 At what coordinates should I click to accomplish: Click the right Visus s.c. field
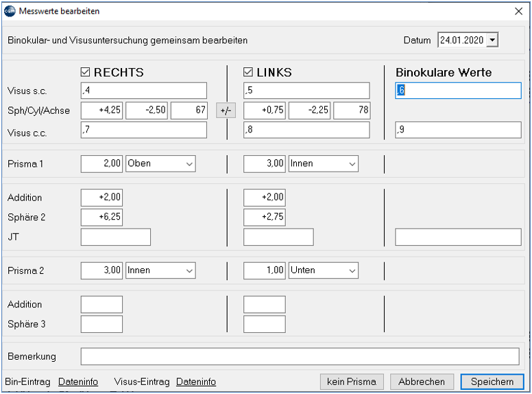coord(144,91)
